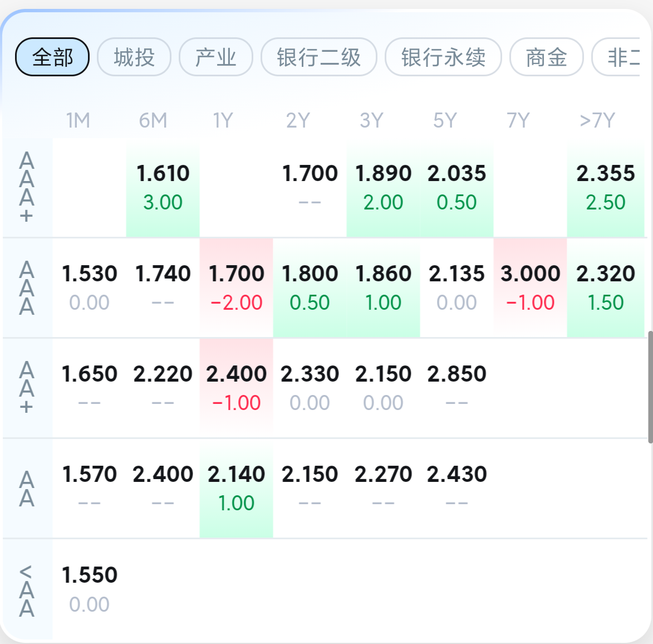
Task: Click the vertical scrollbar on the right edge
Action: 650,387
